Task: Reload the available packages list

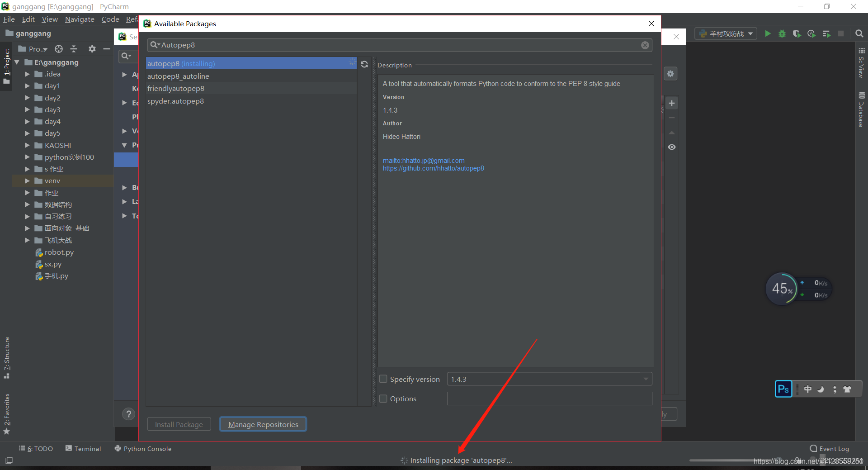Action: click(x=364, y=64)
